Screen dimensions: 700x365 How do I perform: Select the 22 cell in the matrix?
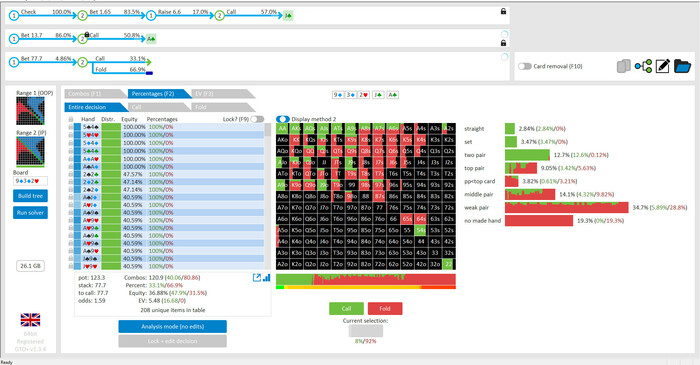click(x=449, y=264)
